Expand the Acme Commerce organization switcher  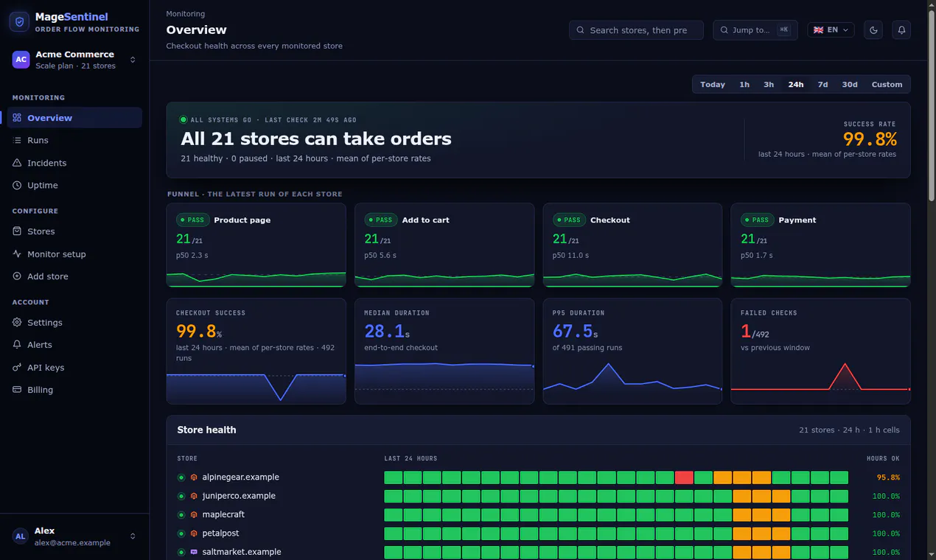74,60
